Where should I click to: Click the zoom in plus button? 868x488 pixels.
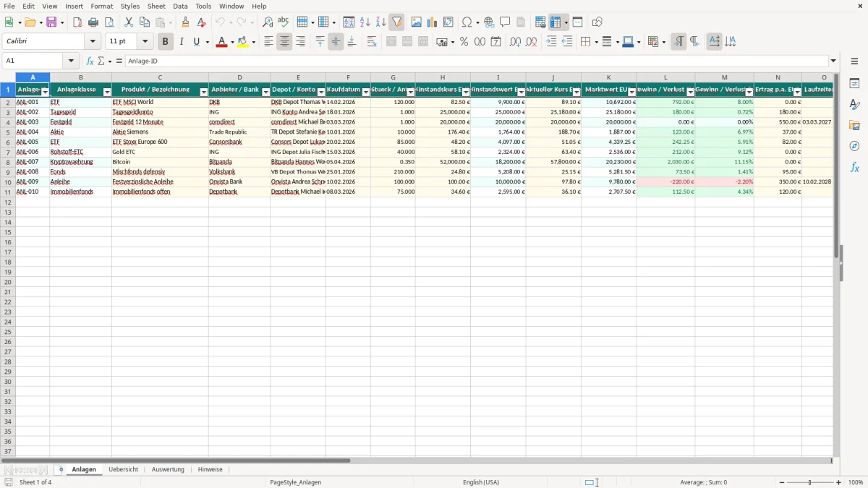click(x=839, y=482)
